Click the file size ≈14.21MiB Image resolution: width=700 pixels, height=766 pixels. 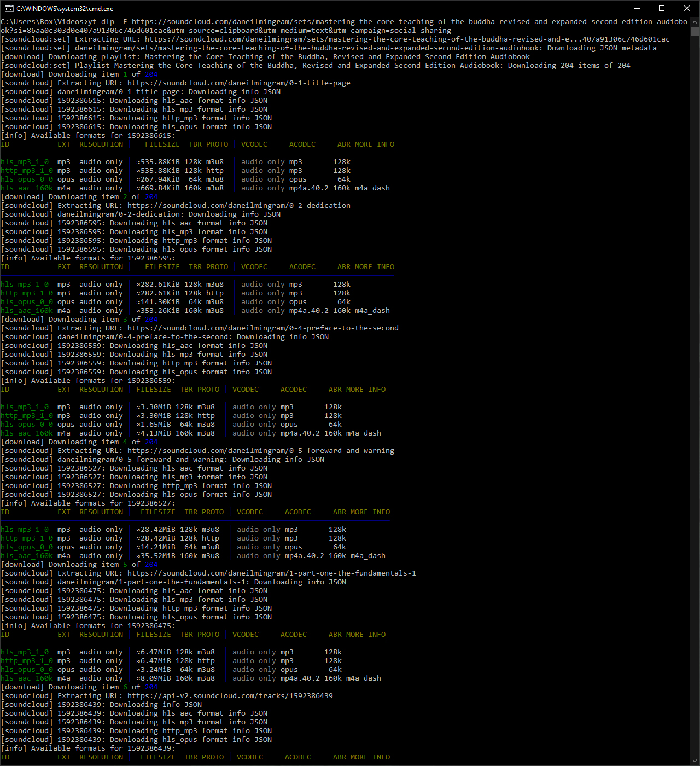[156, 547]
